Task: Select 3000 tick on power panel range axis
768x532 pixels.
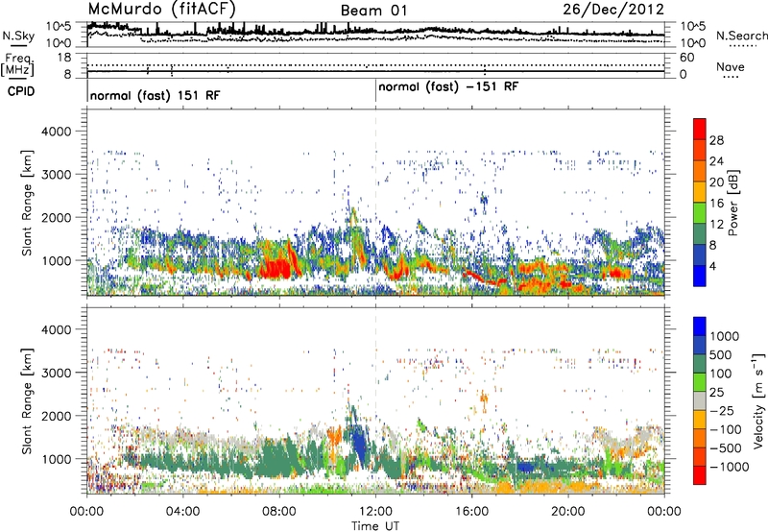Action: 57,175
